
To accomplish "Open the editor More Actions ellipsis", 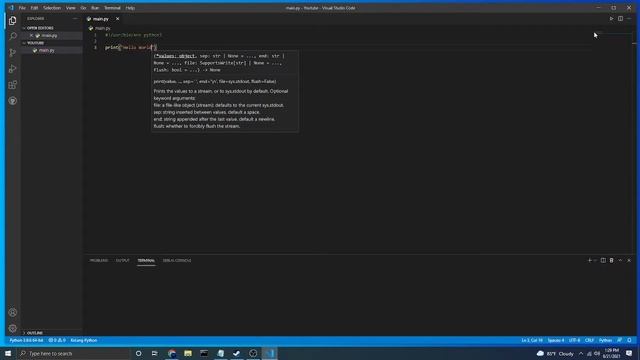I will pyautogui.click(x=629, y=18).
